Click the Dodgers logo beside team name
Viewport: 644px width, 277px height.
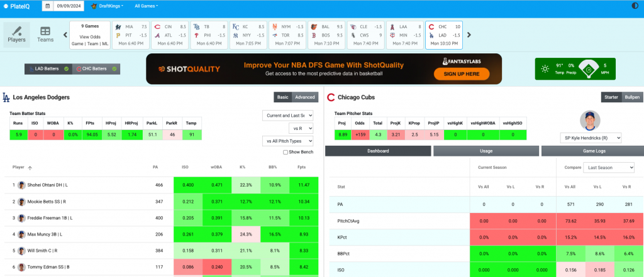tap(6, 97)
